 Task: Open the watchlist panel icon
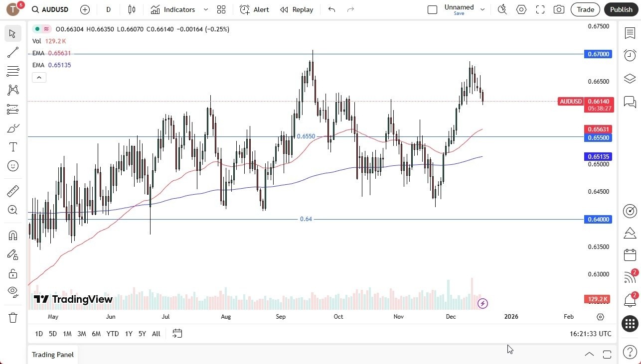[x=630, y=33]
